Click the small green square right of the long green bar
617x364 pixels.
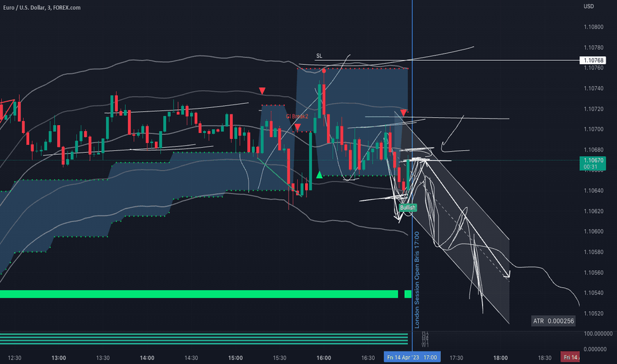408,294
